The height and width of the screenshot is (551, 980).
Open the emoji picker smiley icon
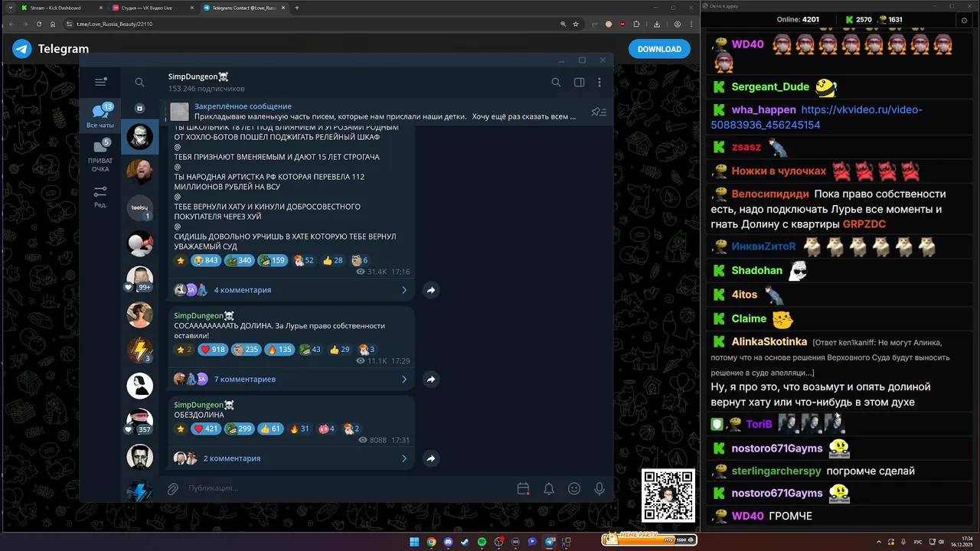click(x=574, y=488)
